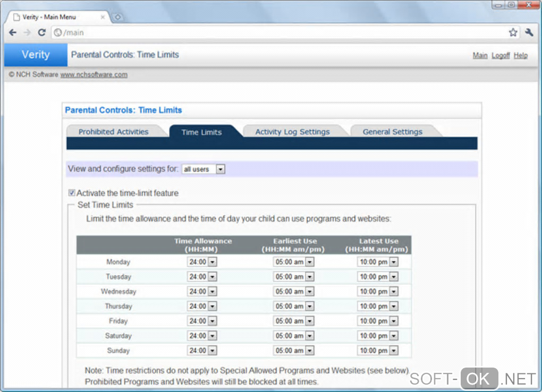Open Wednesday Earliest Use dropdown
This screenshot has width=542, height=392.
(x=293, y=292)
